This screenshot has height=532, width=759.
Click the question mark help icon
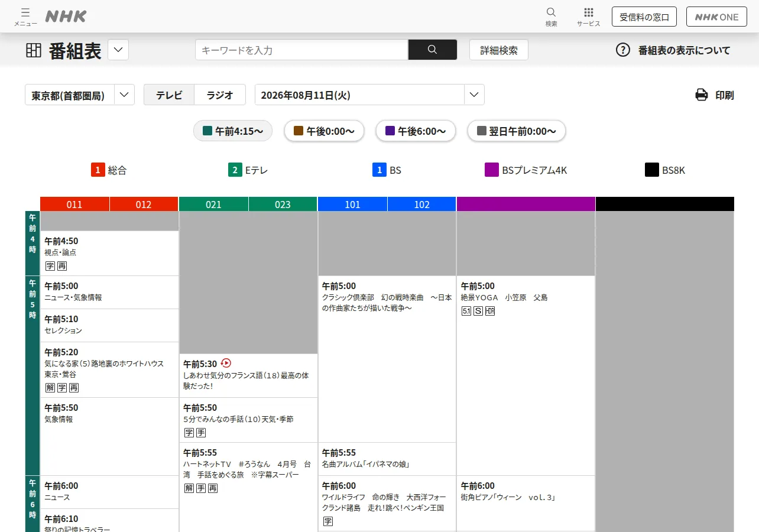(623, 50)
